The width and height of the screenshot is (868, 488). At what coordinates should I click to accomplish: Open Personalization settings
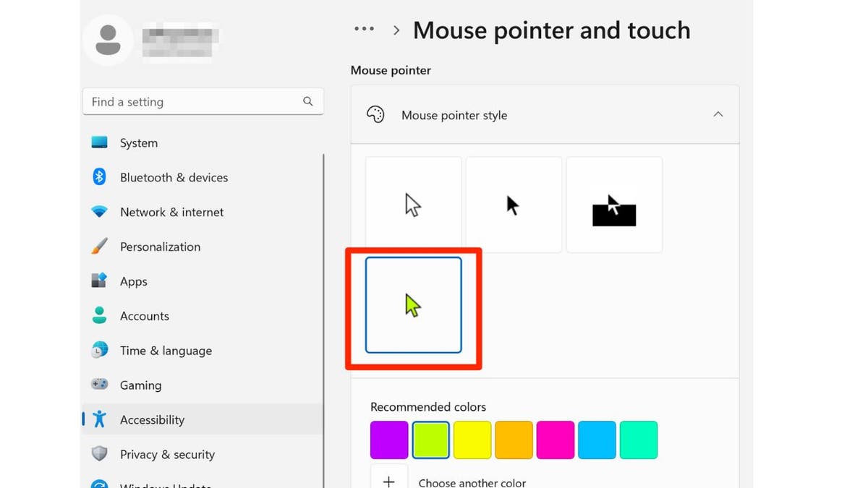click(203, 247)
